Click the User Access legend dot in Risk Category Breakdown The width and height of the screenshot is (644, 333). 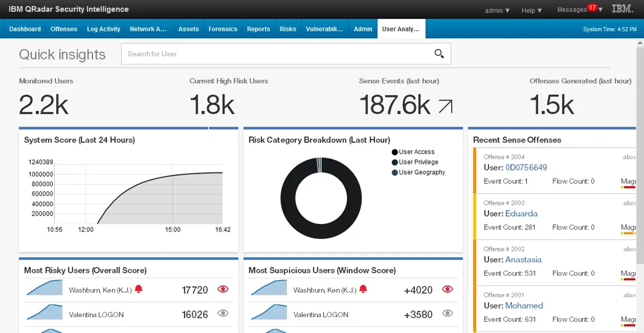[x=394, y=152]
